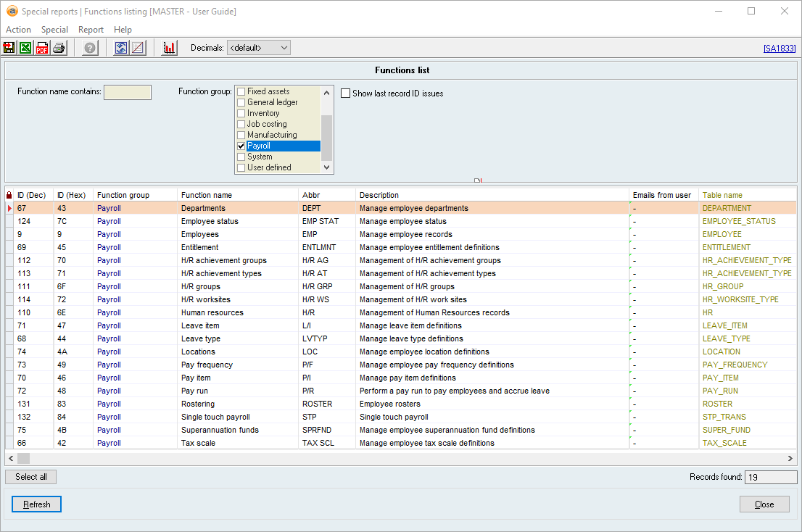Export the report as PDF
This screenshot has width=802, height=532.
(42, 49)
